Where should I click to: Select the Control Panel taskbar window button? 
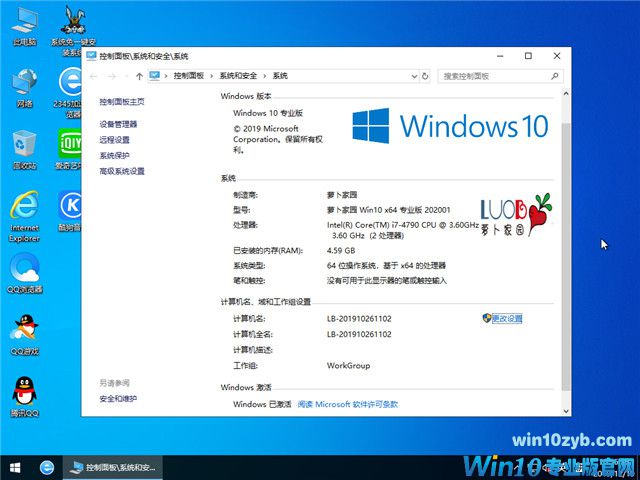(113, 467)
